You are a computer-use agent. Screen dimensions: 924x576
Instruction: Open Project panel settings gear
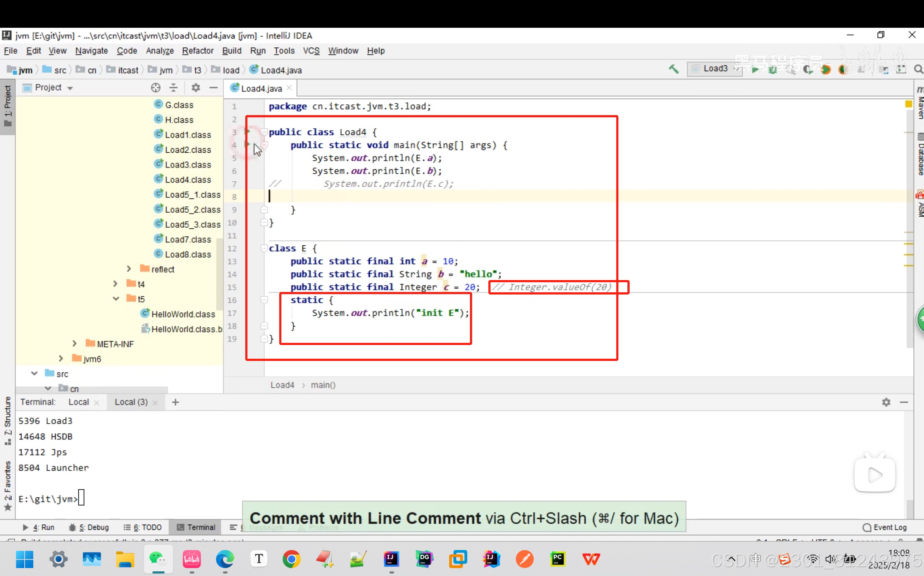point(195,88)
